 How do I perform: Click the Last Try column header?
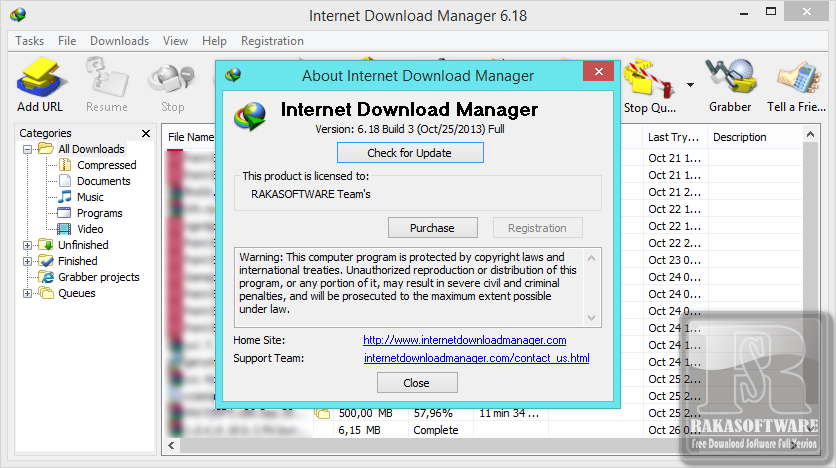(x=674, y=137)
